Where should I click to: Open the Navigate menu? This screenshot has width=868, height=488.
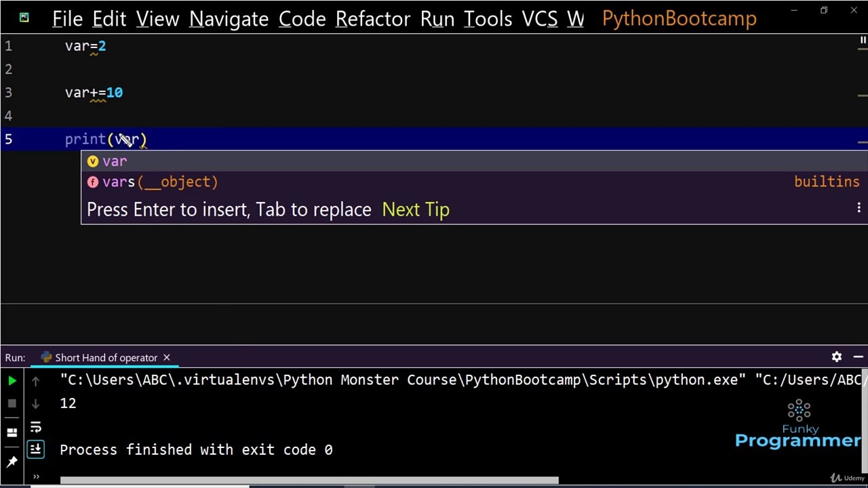(229, 19)
